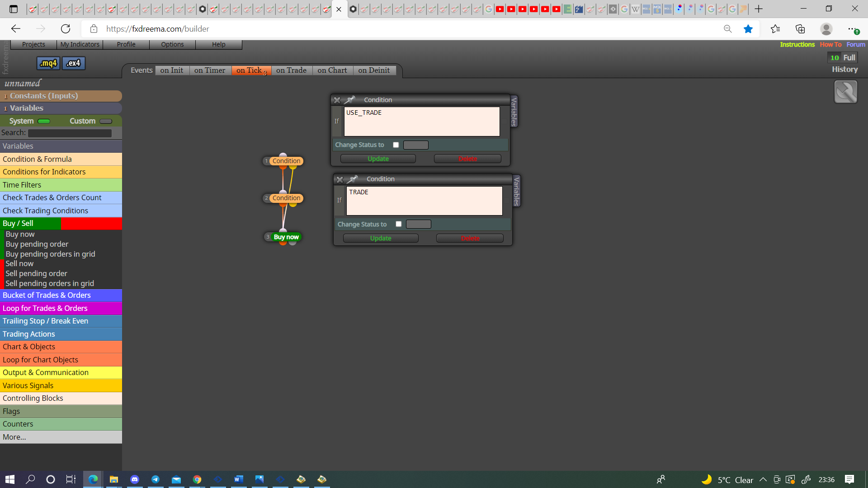The width and height of the screenshot is (868, 488).
Task: Edit the TRADE condition text box
Action: [425, 201]
